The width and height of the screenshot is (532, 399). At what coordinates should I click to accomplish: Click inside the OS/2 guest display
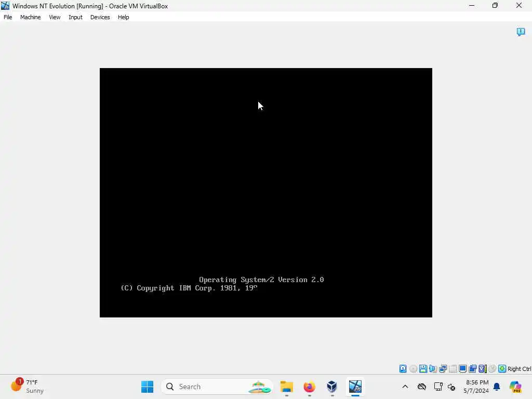click(x=265, y=192)
